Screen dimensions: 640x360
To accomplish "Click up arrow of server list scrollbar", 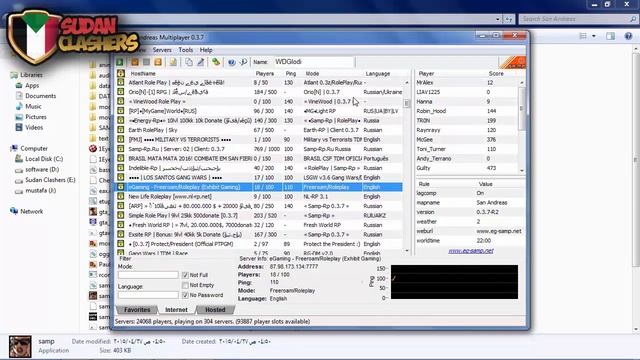I will (x=407, y=82).
